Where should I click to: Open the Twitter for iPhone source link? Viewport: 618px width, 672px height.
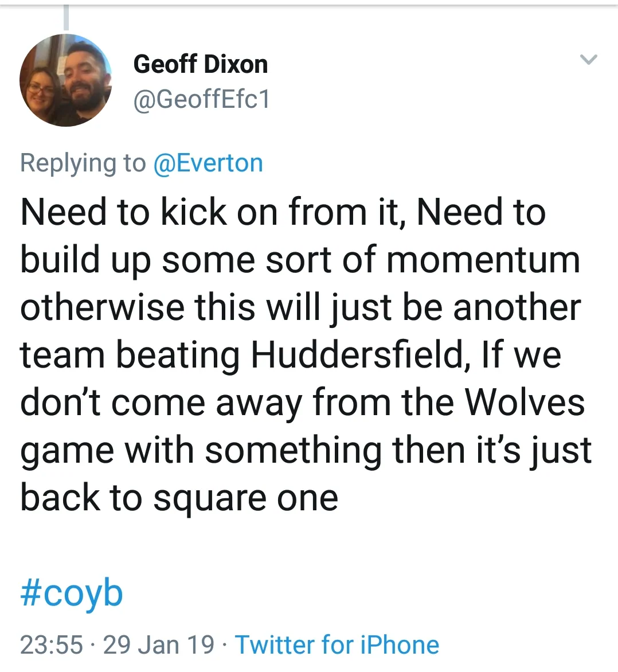tap(337, 644)
